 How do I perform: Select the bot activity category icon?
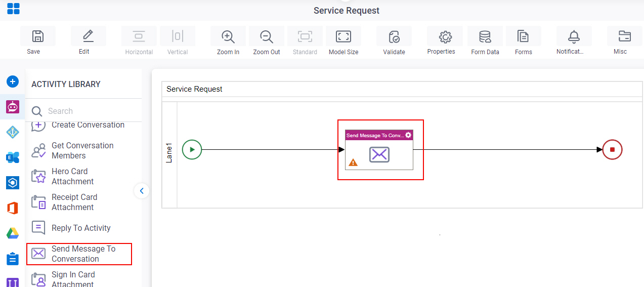[x=13, y=107]
